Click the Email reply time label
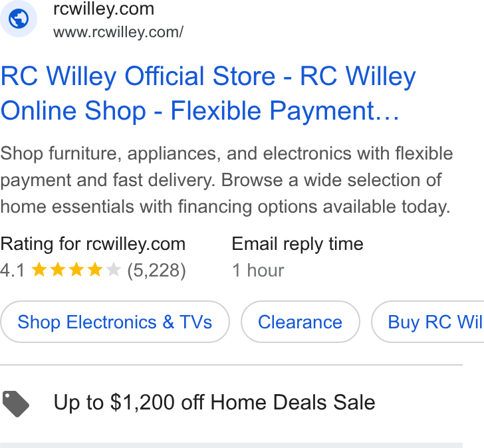Screen dimensions: 484x448 point(298,245)
